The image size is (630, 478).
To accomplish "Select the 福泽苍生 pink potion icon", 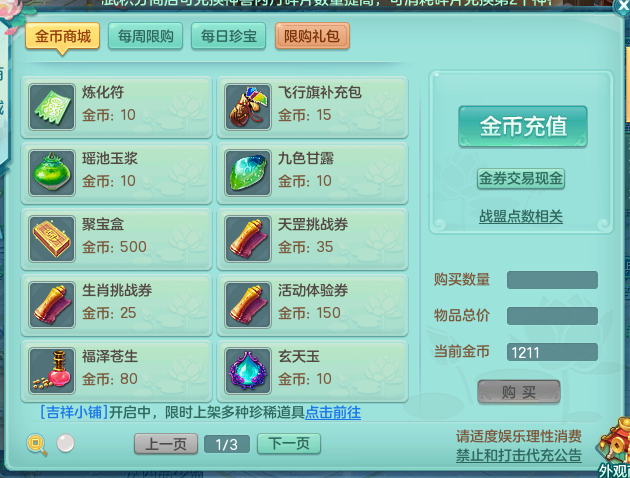I will coord(52,371).
